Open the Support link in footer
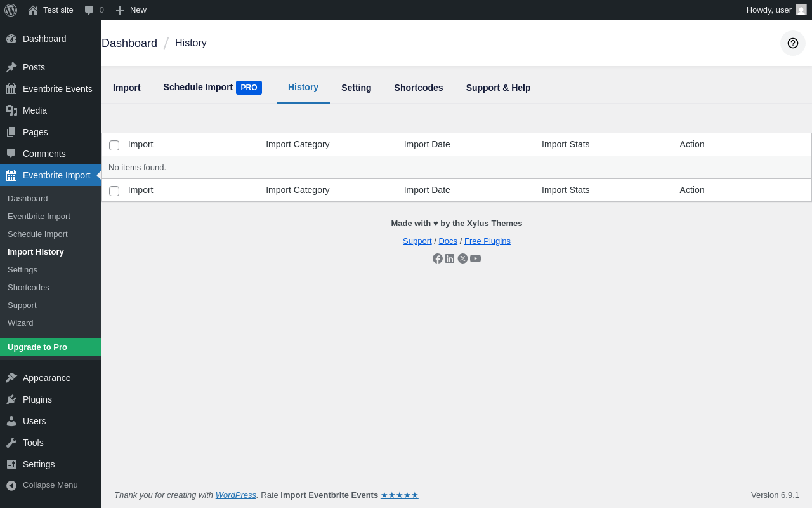The height and width of the screenshot is (508, 812). [x=417, y=241]
